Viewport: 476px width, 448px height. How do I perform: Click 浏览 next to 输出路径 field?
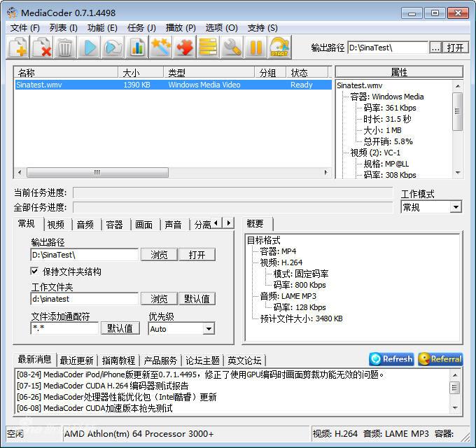(x=159, y=255)
